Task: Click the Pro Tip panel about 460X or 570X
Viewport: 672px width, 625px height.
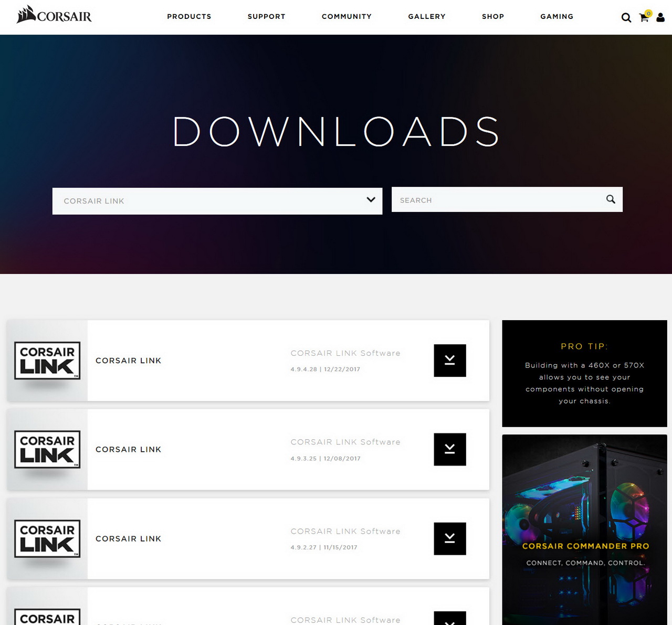Action: [584, 374]
